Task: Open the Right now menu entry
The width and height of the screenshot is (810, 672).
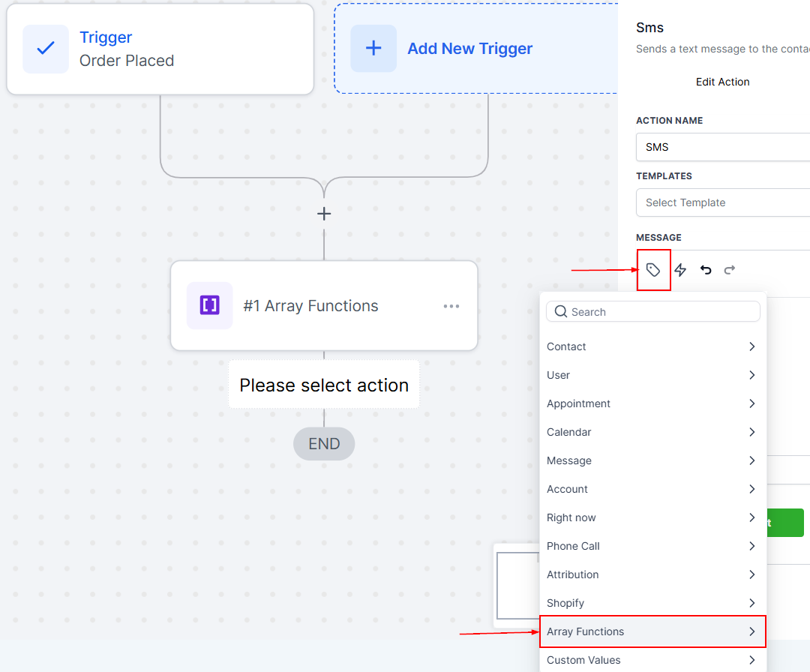Action: tap(571, 517)
